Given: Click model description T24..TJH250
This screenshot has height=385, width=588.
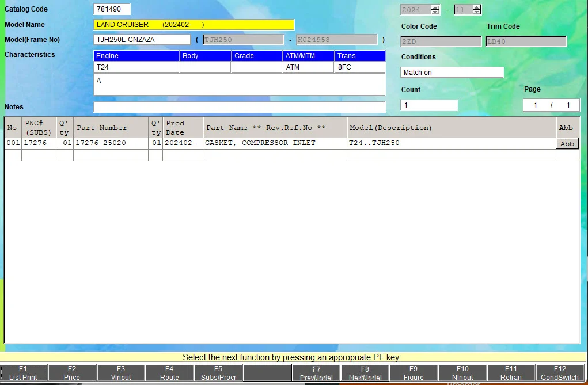Looking at the screenshot, I should 452,143.
